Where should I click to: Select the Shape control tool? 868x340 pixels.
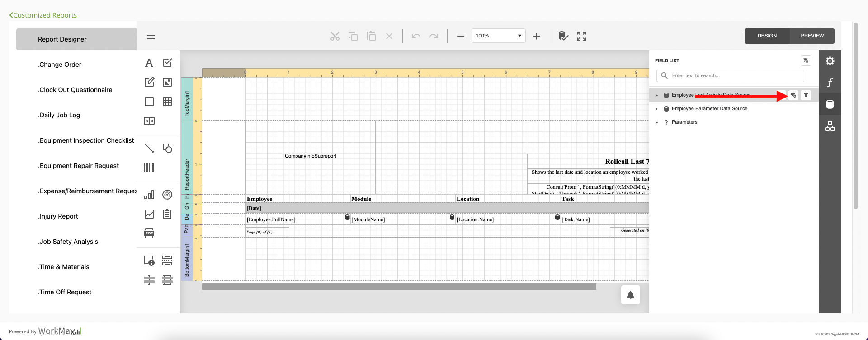(167, 148)
